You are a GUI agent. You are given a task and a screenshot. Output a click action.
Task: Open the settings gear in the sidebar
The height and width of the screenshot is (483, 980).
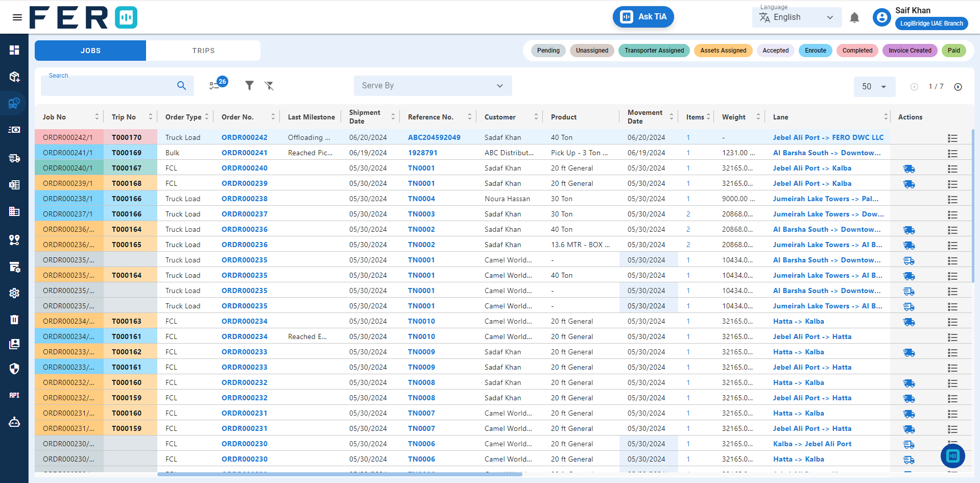(x=14, y=293)
